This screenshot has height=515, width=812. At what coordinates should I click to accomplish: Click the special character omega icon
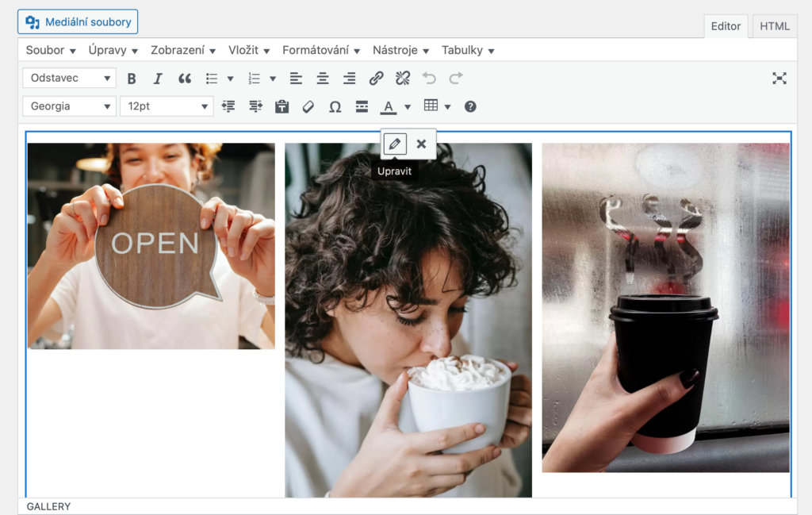click(335, 106)
